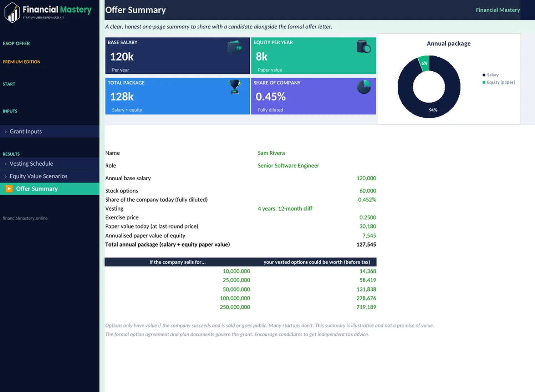The height and width of the screenshot is (392, 535).
Task: Click the Share of Company 0.45% value
Action: tap(271, 97)
